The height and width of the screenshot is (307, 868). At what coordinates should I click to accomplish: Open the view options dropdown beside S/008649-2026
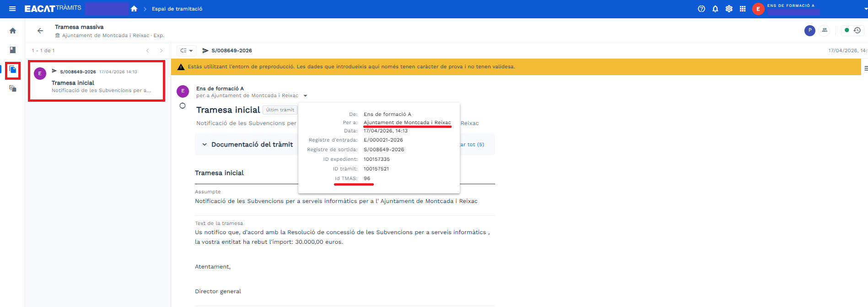pyautogui.click(x=186, y=51)
